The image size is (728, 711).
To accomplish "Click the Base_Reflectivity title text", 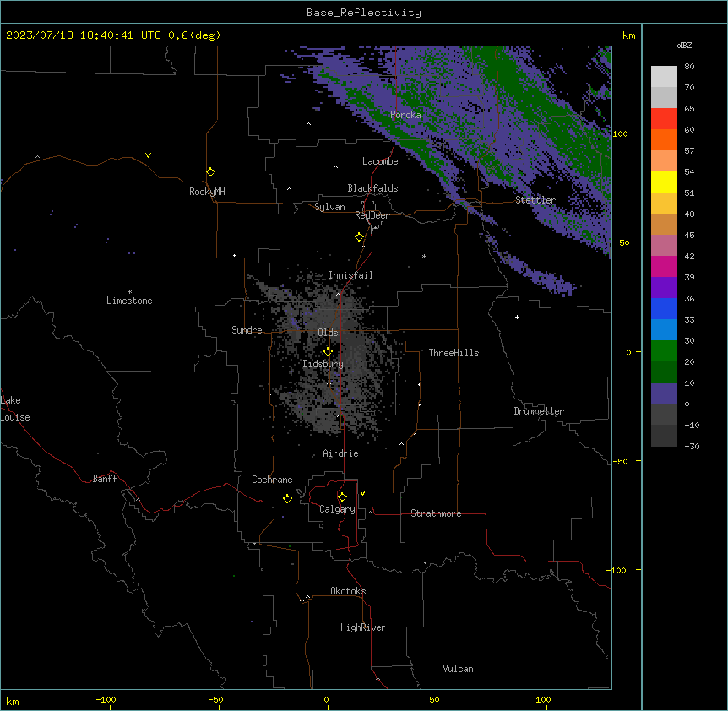I will [364, 13].
